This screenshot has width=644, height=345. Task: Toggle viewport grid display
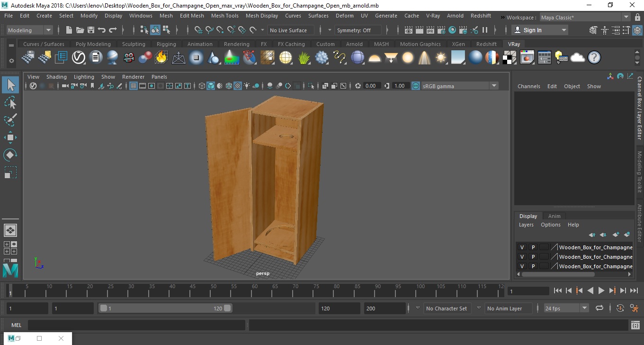point(134,86)
